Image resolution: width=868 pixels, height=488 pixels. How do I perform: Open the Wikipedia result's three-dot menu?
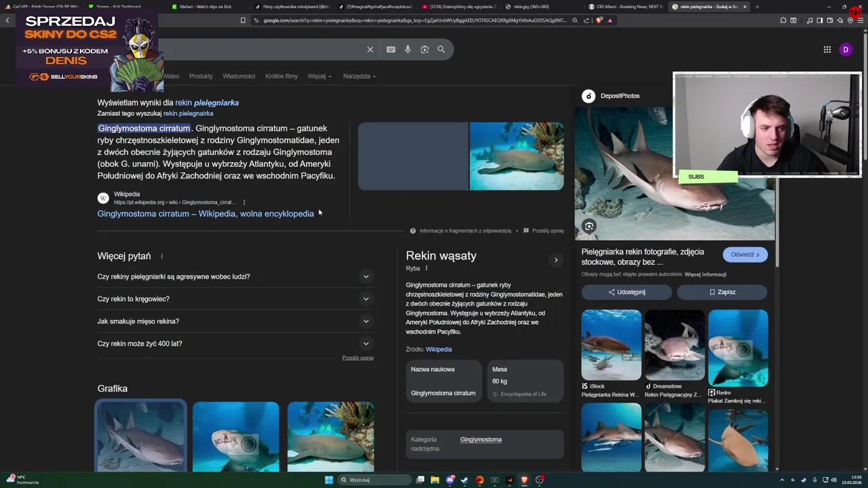pyautogui.click(x=244, y=202)
